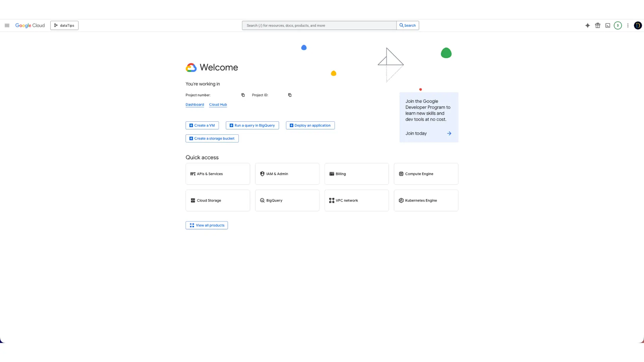Click the Create a VM button

[202, 125]
